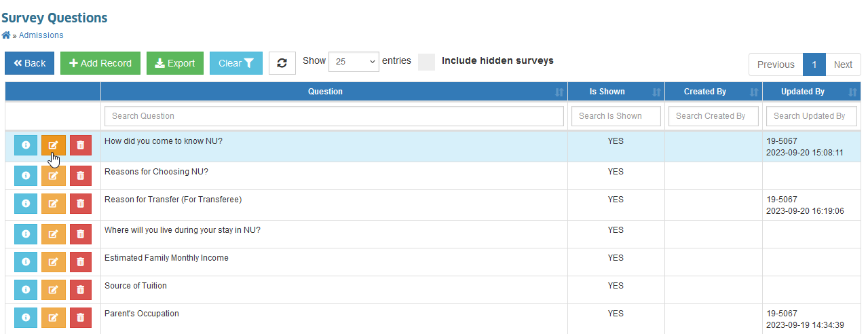Sort by the Created By column
This screenshot has width=868, height=334.
coord(713,92)
